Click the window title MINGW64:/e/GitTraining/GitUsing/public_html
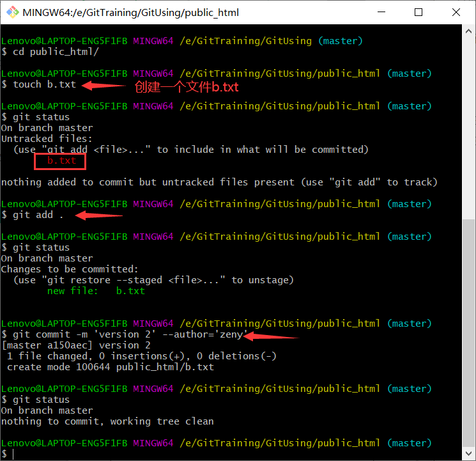The height and width of the screenshot is (461, 476). (130, 12)
